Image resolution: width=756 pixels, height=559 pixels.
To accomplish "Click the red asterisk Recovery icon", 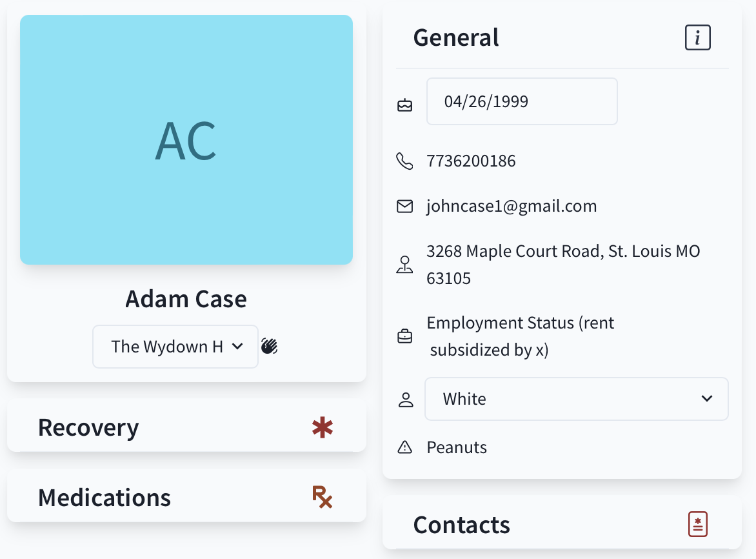I will (322, 427).
